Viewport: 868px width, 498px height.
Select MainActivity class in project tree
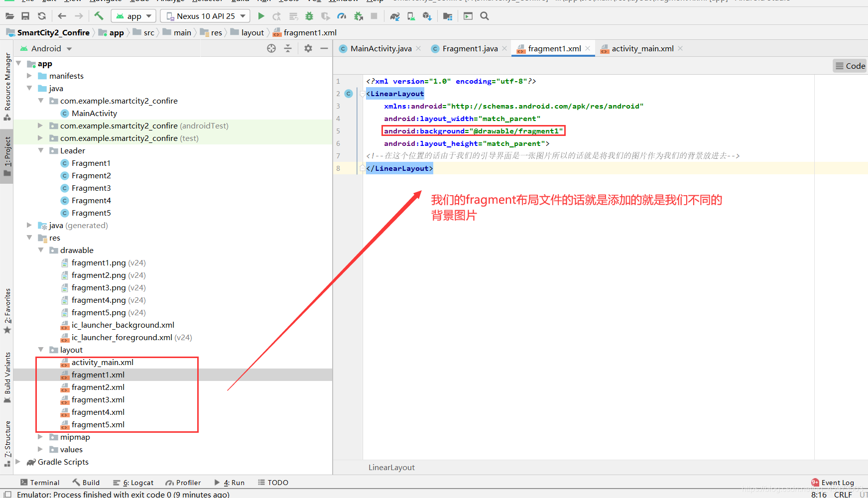coord(94,113)
